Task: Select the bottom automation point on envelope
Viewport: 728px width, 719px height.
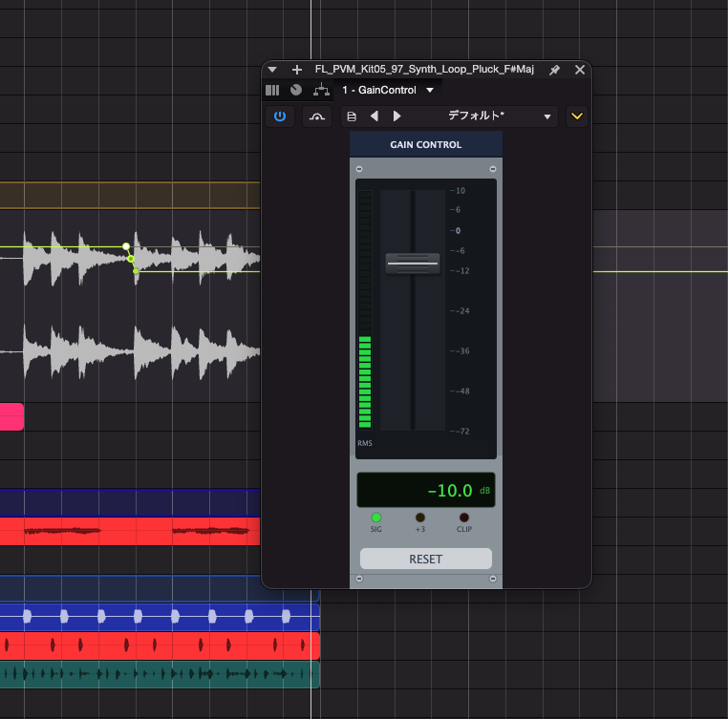Action: tap(136, 270)
